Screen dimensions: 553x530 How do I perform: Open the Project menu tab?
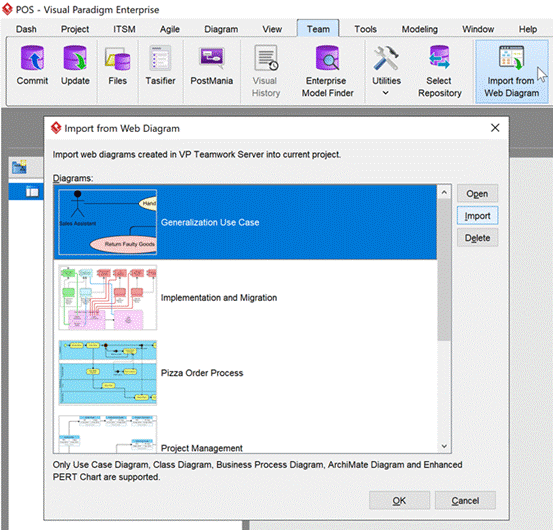(75, 29)
